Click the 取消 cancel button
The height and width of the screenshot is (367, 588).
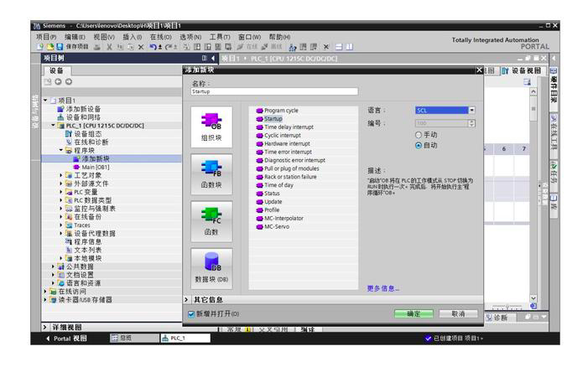458,314
